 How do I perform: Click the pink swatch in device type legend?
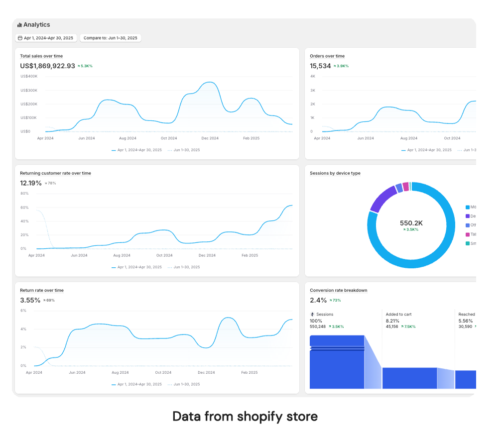[x=468, y=234]
